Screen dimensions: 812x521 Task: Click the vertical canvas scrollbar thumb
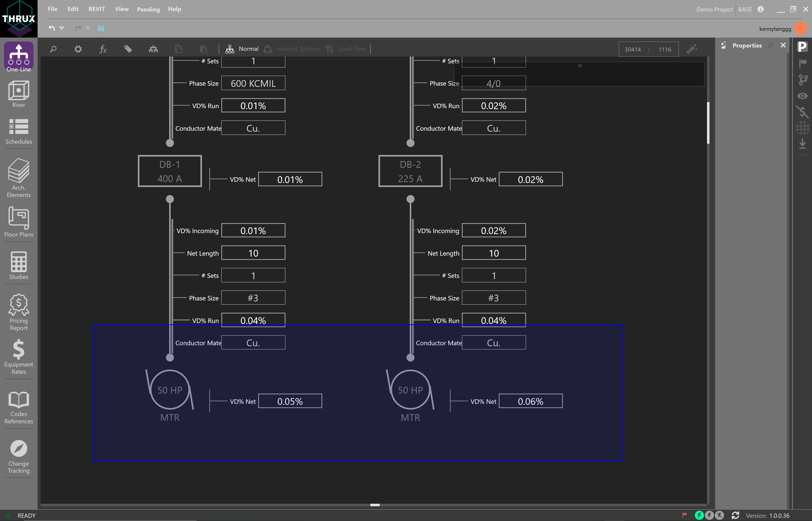click(x=708, y=122)
